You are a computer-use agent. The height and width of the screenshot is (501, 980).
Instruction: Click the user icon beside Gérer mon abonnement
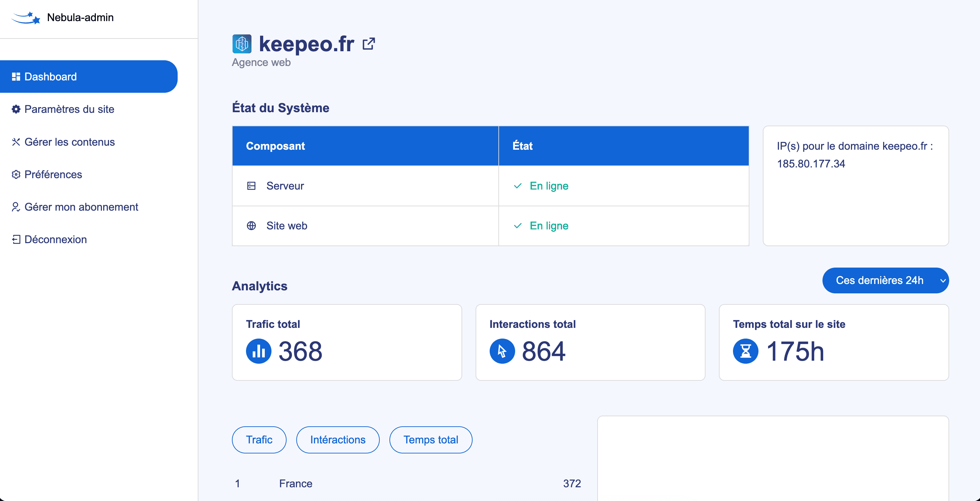click(x=16, y=207)
